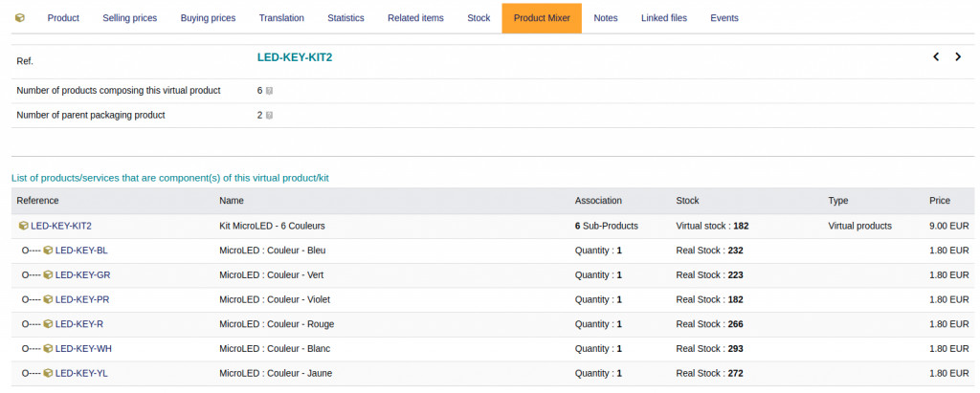Click 'Real Stock : 232' value
Viewport: 980px width, 393px height.
coord(709,251)
